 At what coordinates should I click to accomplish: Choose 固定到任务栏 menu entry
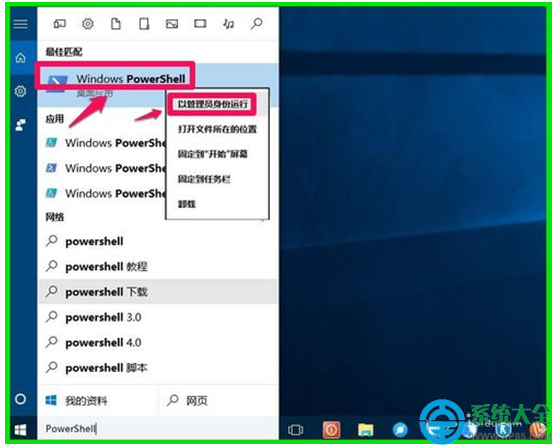pyautogui.click(x=204, y=180)
